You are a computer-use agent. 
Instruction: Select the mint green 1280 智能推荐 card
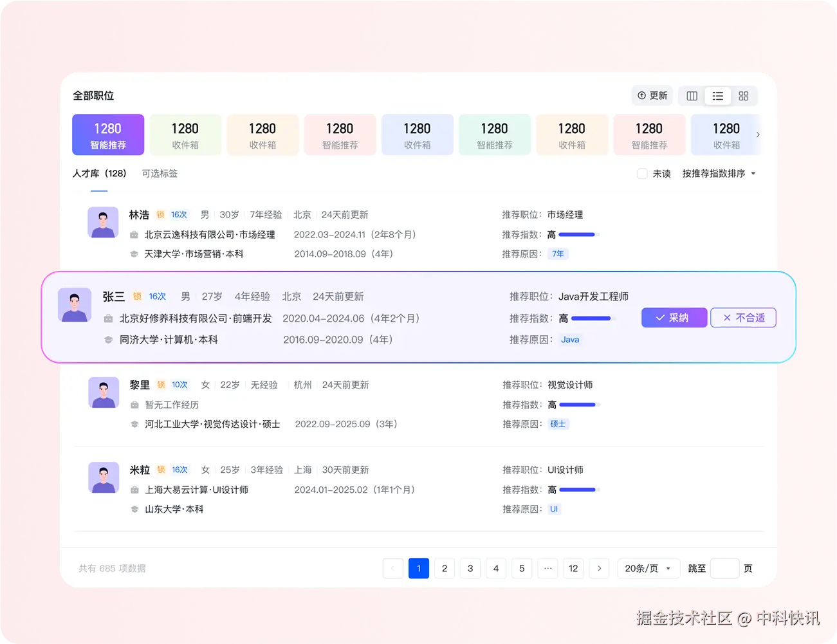pos(495,135)
